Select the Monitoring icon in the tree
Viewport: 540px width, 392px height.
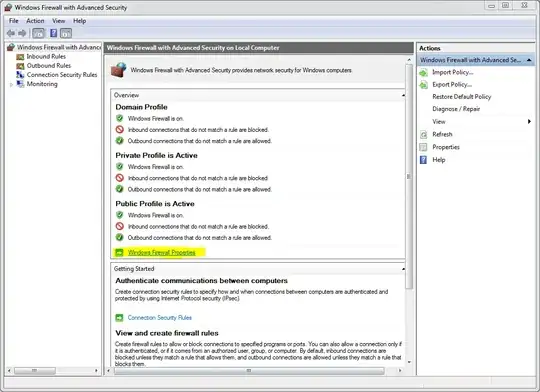click(x=20, y=84)
